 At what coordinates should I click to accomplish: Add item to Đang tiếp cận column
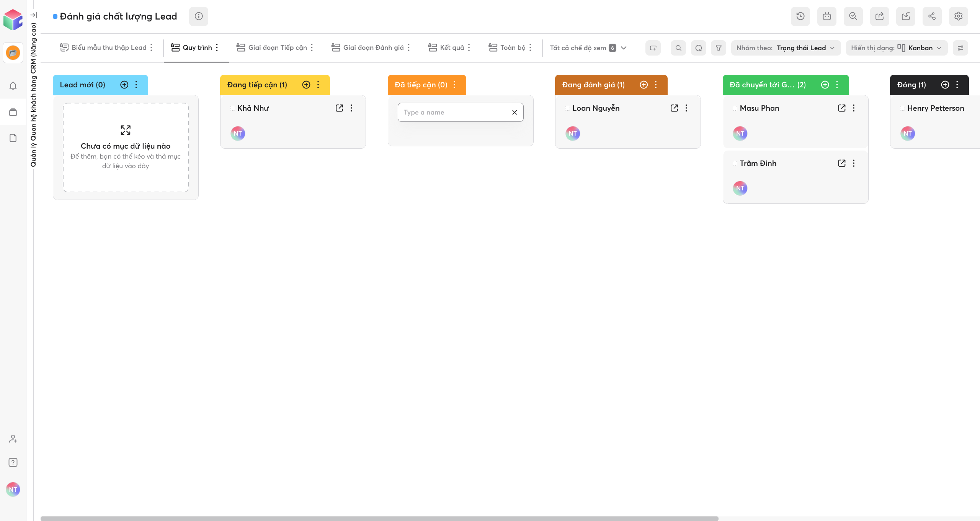tap(306, 85)
